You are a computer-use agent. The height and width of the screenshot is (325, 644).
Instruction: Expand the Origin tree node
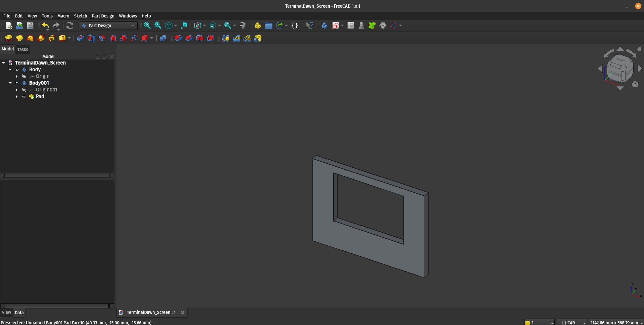point(17,76)
